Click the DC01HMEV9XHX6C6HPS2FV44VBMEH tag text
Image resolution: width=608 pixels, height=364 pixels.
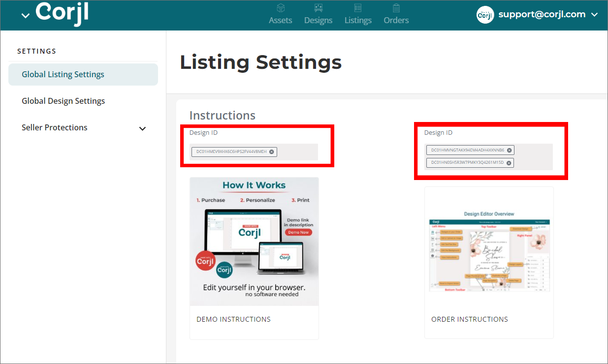pos(231,152)
